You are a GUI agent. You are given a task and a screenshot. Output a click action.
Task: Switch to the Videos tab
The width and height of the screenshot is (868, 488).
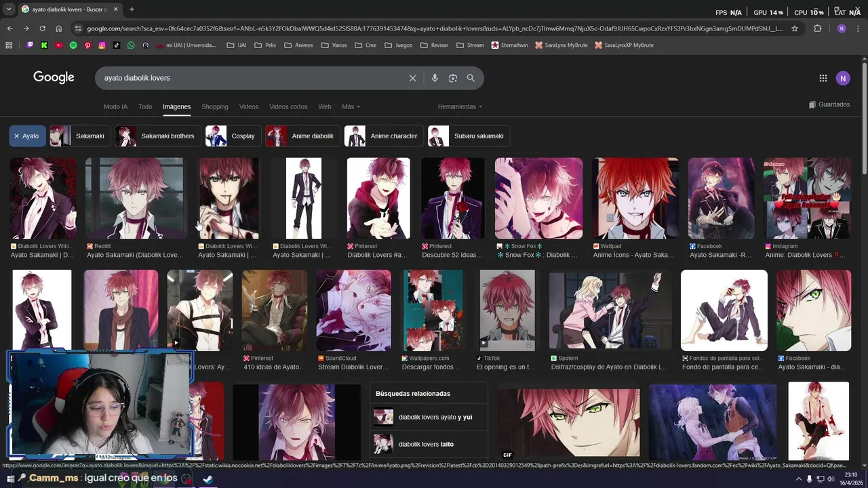(249, 106)
